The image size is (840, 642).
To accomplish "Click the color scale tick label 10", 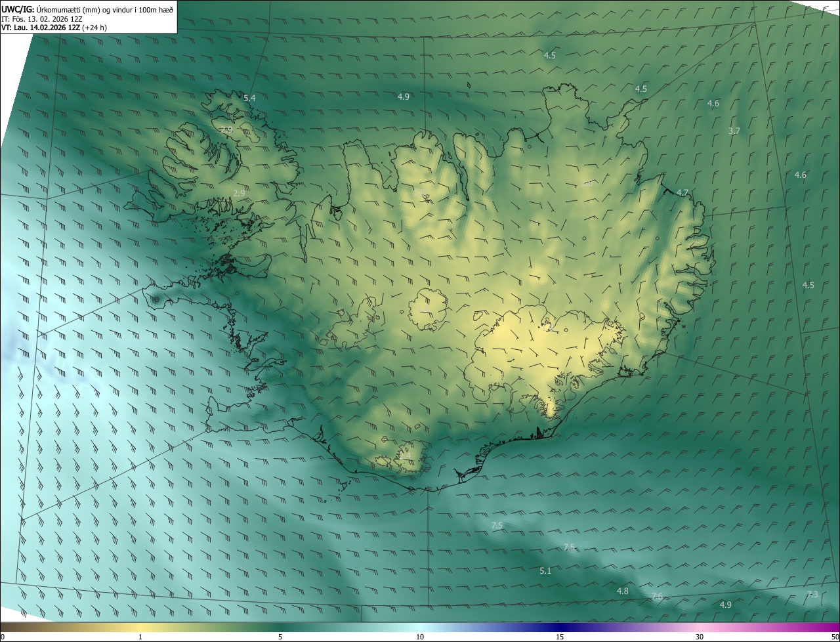I will click(x=420, y=637).
